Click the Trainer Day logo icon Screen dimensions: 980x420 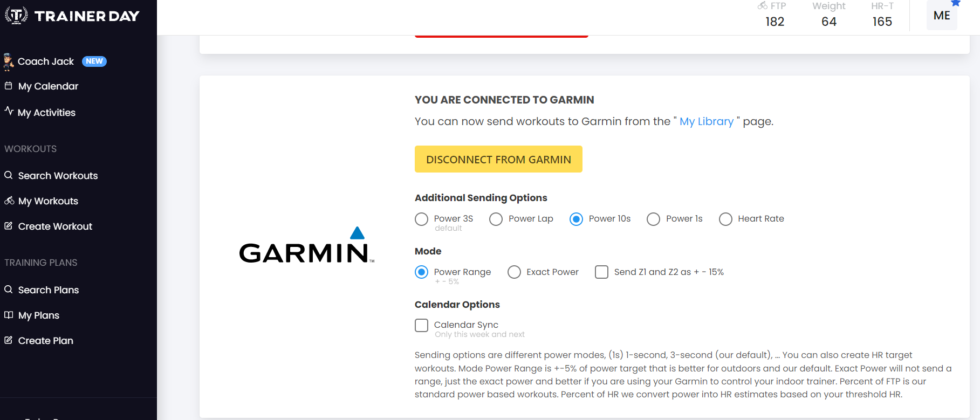click(x=16, y=16)
